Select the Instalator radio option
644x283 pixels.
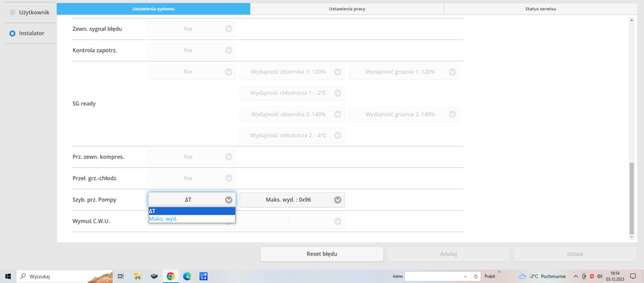tap(12, 33)
